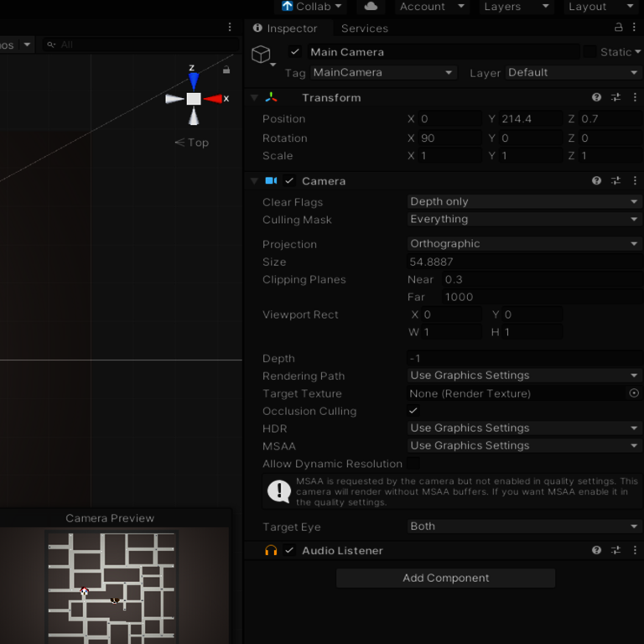The height and width of the screenshot is (644, 644).
Task: Open Camera component kebab menu
Action: point(635,181)
